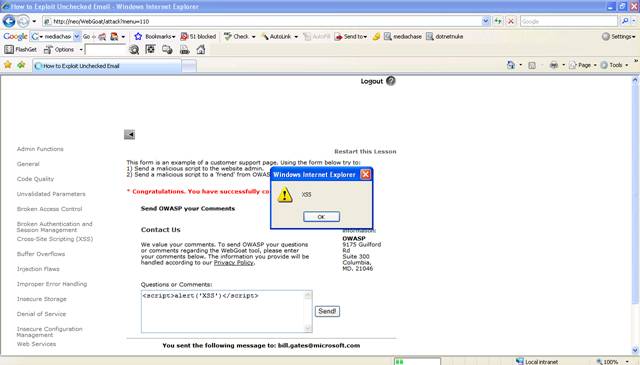640x365 pixels.
Task: Click the Google search box at top right
Action: pos(569,21)
